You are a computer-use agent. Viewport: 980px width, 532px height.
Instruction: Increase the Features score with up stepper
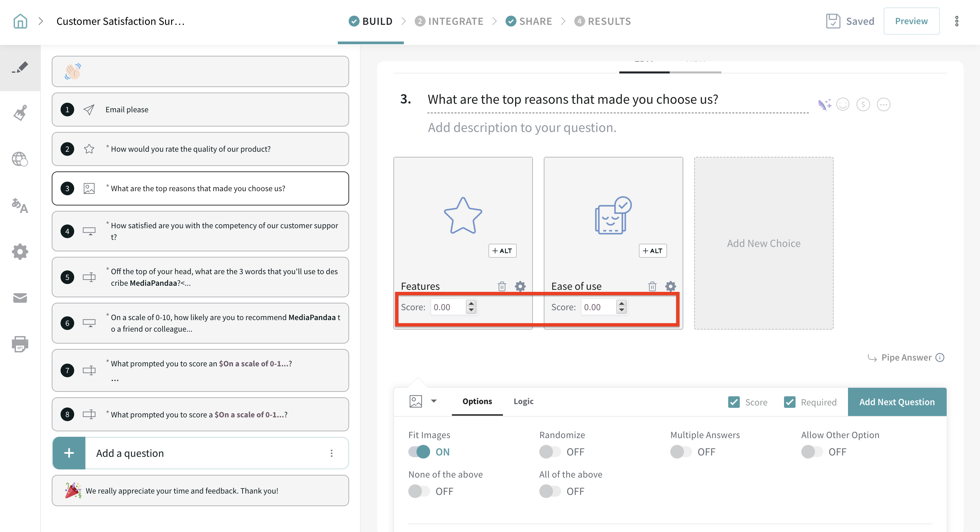click(x=471, y=303)
